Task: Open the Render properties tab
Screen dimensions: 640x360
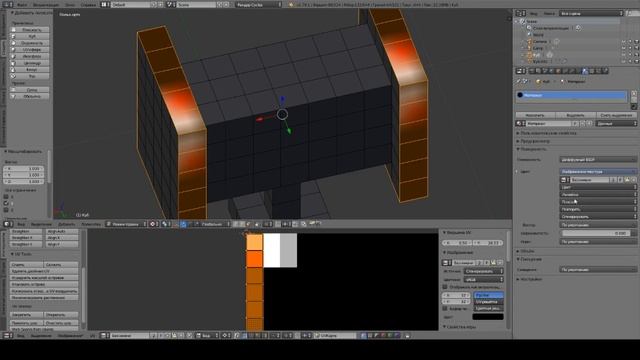Action: [x=531, y=71]
